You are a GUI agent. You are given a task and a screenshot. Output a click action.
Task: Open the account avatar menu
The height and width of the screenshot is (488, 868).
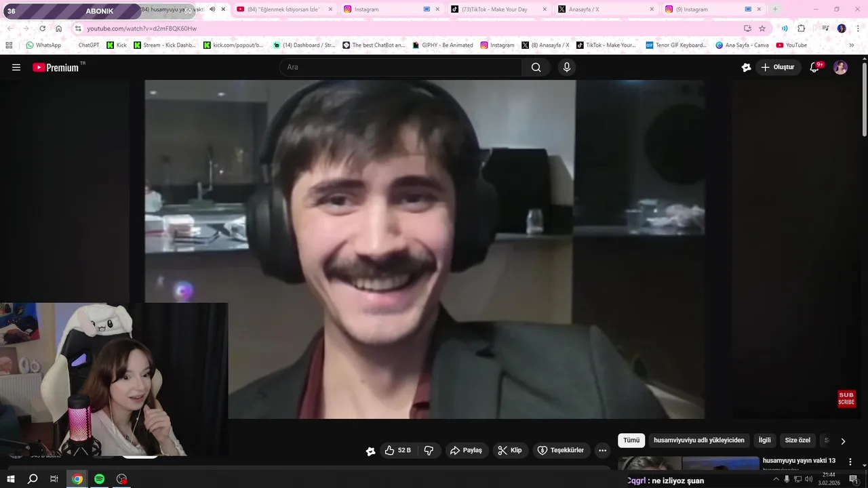tap(840, 67)
